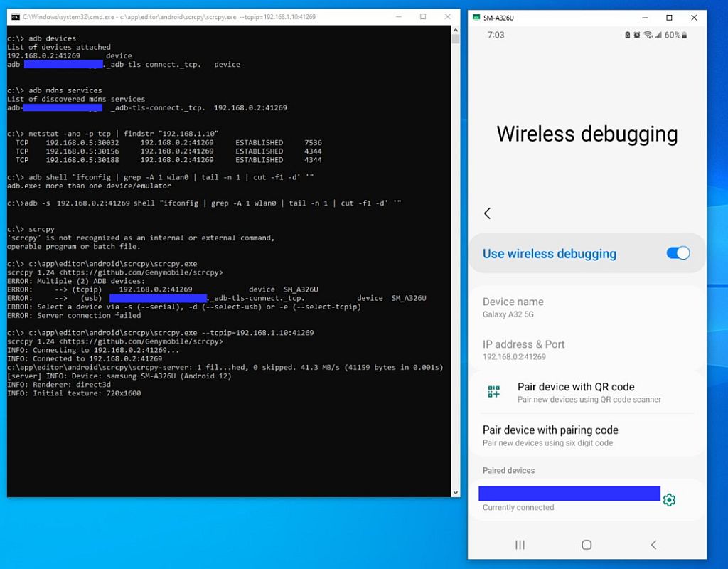Maximize the cmd.exe window
Viewport: 728px width, 569px height.
(423, 17)
